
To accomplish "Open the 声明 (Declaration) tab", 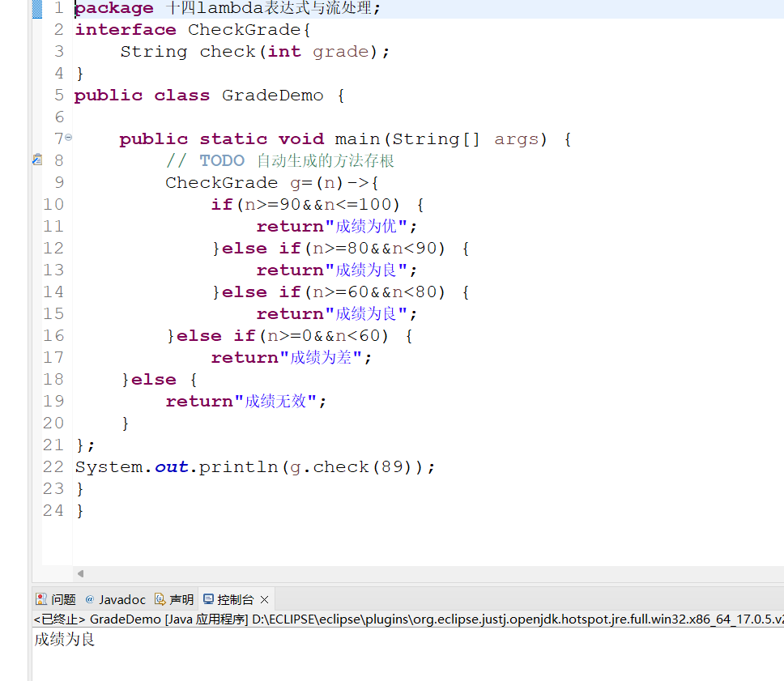I will [174, 599].
